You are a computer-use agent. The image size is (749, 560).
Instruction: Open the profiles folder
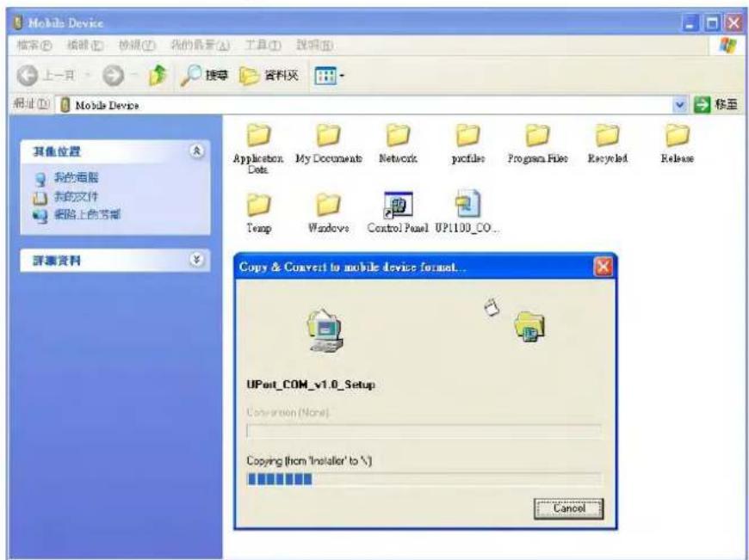pyautogui.click(x=468, y=145)
